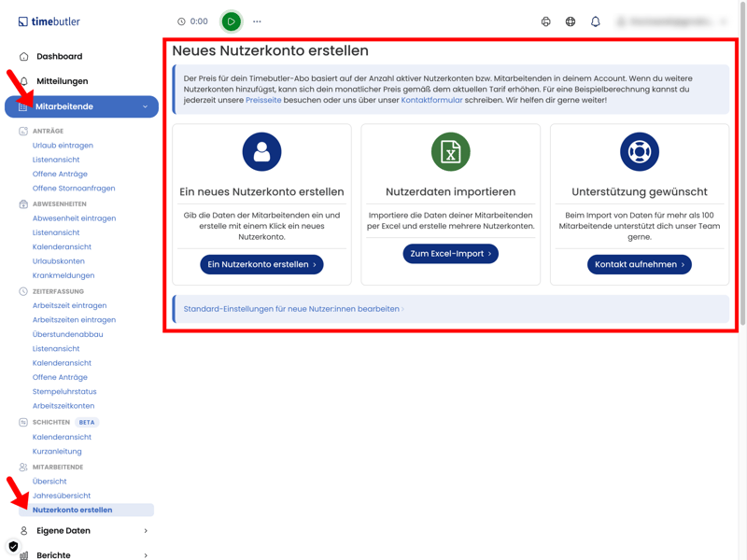Open the globe language selector icon
This screenshot has width=747, height=560.
(x=571, y=21)
